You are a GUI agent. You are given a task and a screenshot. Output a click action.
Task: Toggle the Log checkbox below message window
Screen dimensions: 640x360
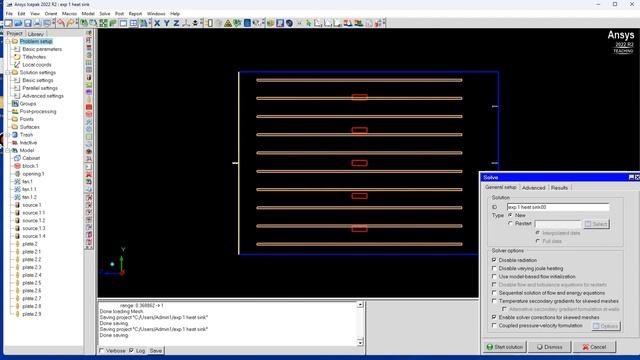pos(131,351)
